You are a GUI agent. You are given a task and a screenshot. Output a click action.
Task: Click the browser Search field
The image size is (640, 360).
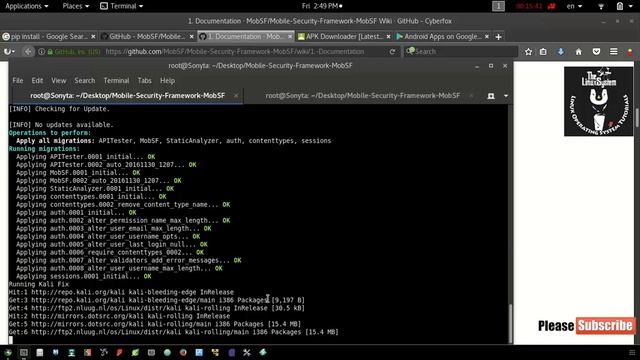coord(460,51)
